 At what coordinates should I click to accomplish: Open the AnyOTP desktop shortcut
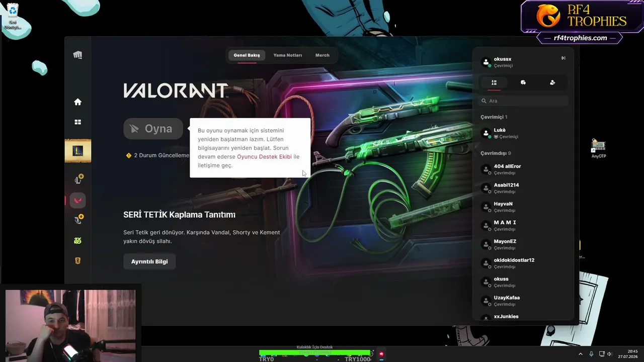pos(599,149)
